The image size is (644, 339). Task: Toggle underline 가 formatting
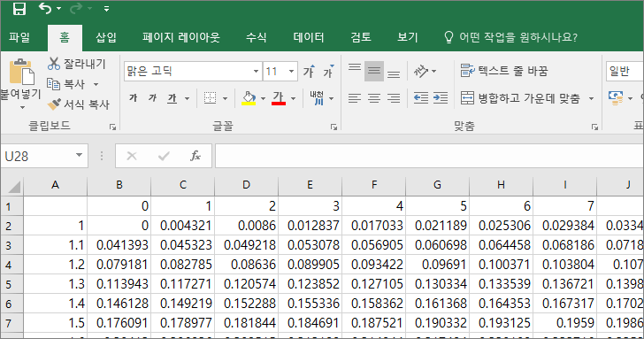[172, 97]
